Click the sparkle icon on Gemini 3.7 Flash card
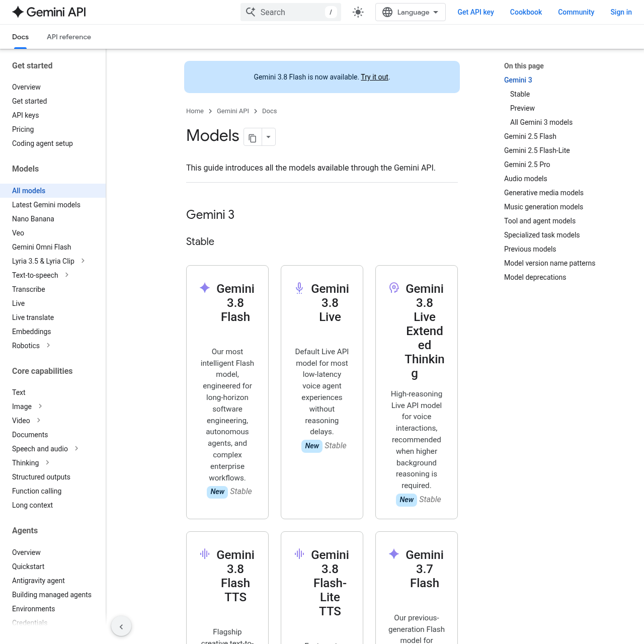 point(394,554)
